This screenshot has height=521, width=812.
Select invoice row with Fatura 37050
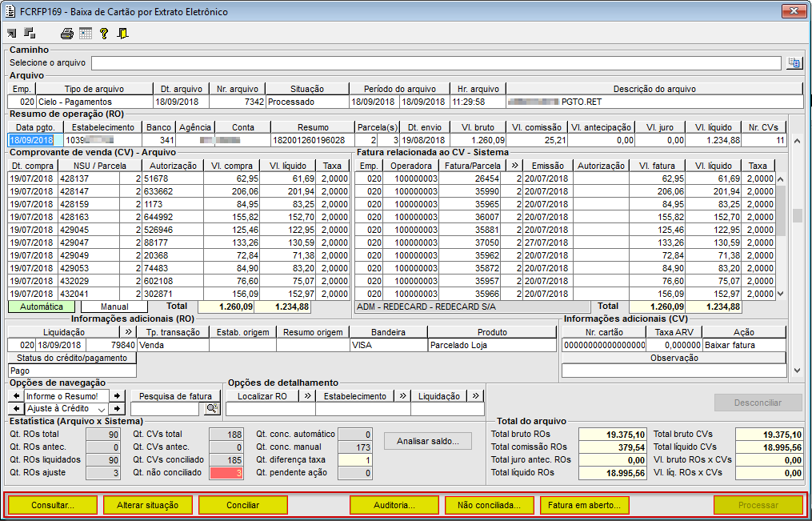565,242
